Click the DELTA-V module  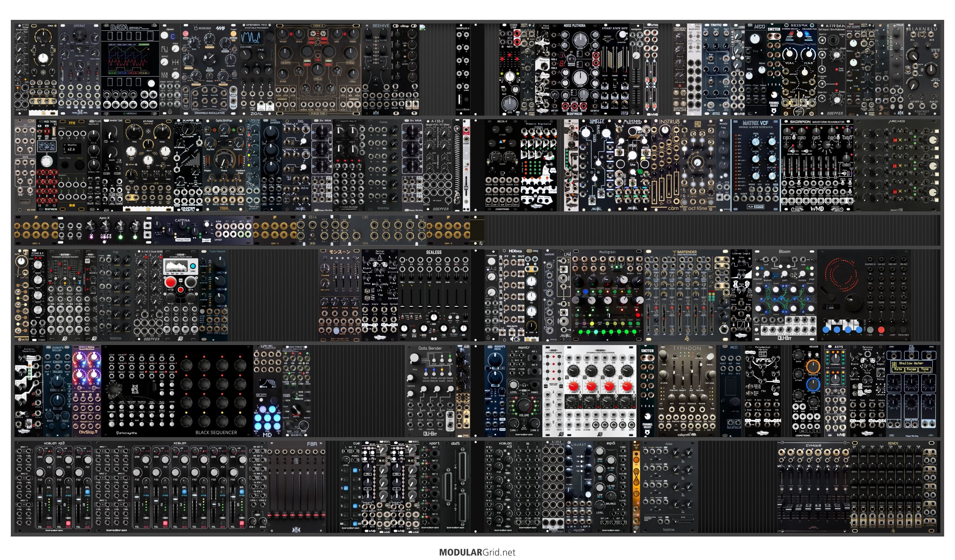pos(502,165)
